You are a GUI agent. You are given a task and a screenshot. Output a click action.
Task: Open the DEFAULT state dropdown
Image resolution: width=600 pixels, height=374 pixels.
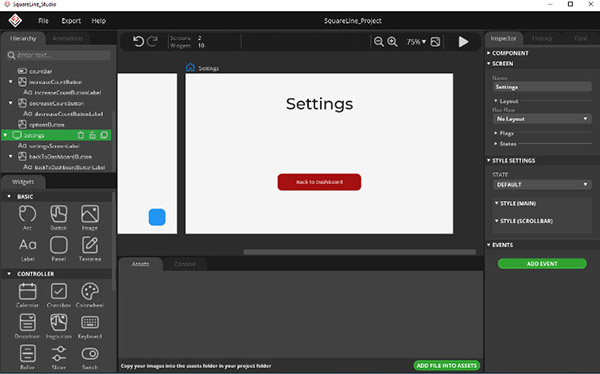[542, 185]
